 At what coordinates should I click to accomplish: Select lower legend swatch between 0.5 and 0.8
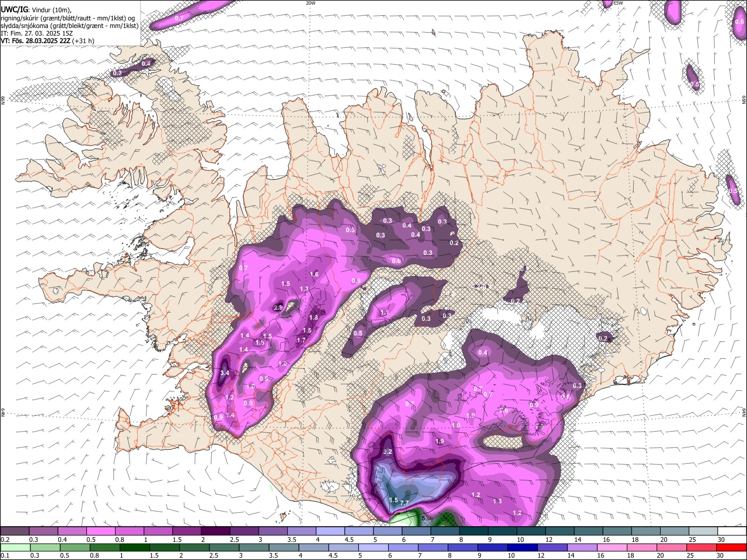click(x=75, y=547)
